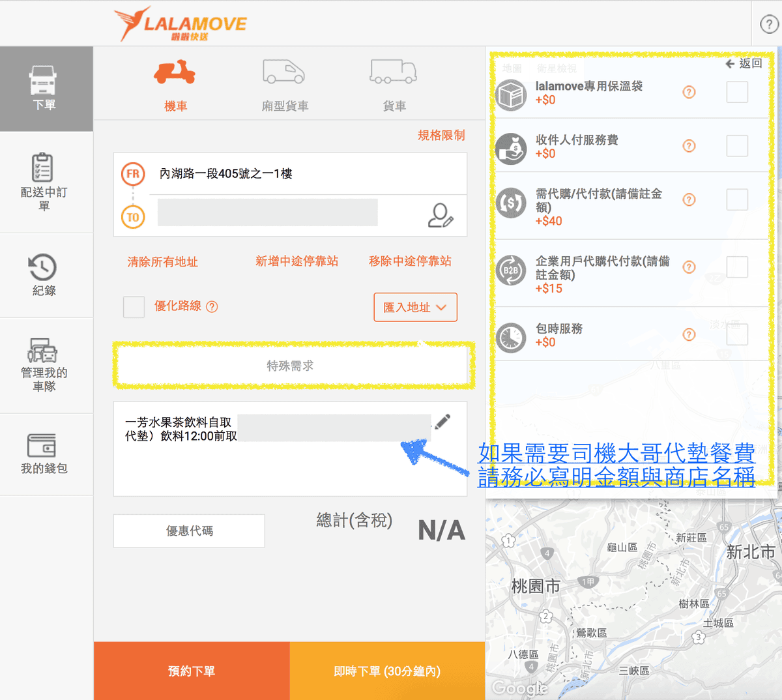Screen dimensions: 782x700
Task: Open the help tooltip for 收件人付服務費
Action: 689,145
